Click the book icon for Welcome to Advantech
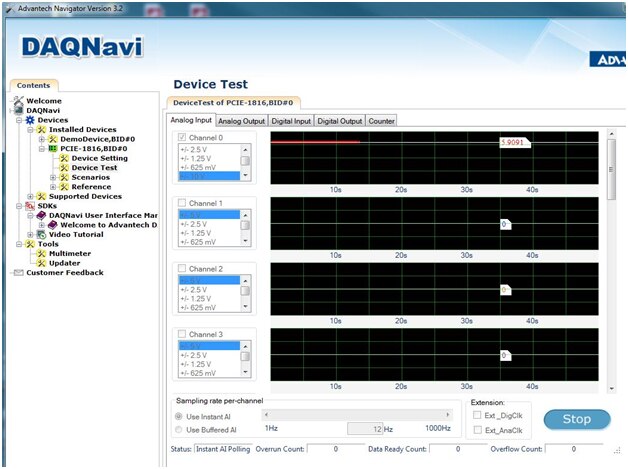The width and height of the screenshot is (628, 469). point(52,225)
